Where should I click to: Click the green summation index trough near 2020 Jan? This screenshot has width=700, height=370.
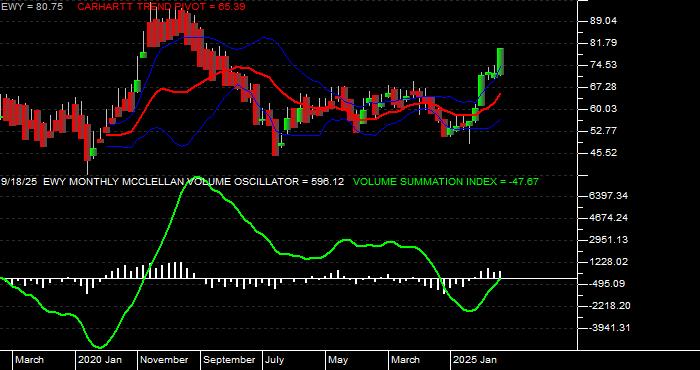(x=100, y=347)
